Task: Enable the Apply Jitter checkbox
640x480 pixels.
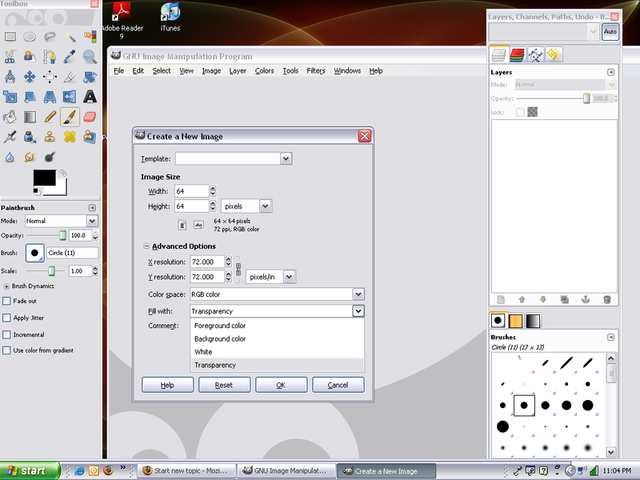Action: [x=7, y=318]
